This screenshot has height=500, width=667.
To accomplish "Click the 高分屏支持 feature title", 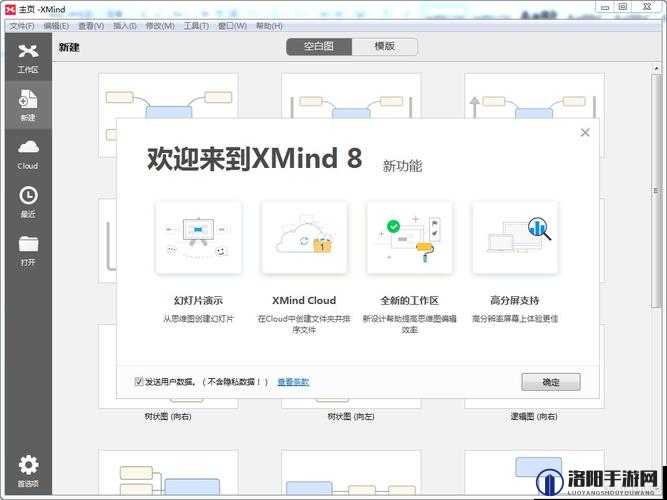I will point(515,300).
